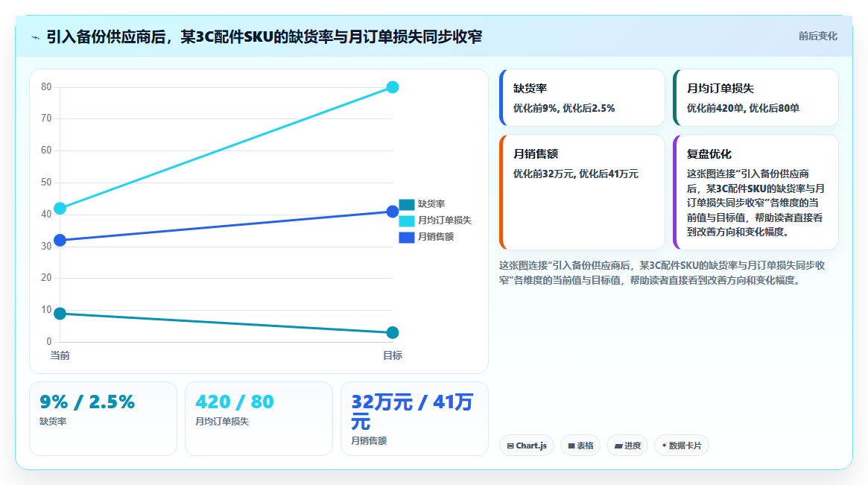Open the 缺货率 info card heading
The image size is (868, 485).
point(530,88)
